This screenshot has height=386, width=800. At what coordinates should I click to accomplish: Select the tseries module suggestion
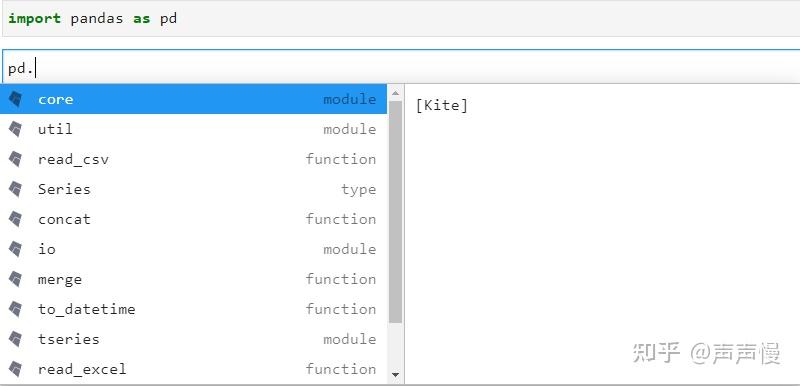coord(194,340)
